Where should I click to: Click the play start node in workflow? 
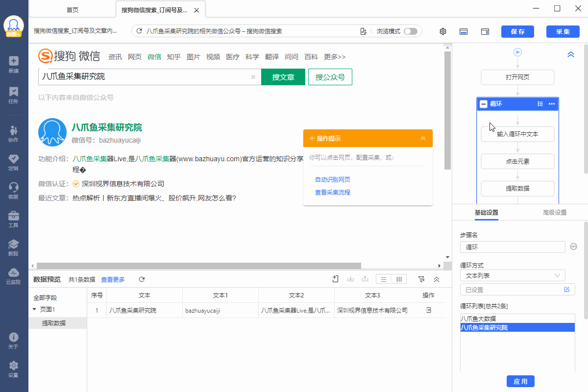click(x=518, y=52)
